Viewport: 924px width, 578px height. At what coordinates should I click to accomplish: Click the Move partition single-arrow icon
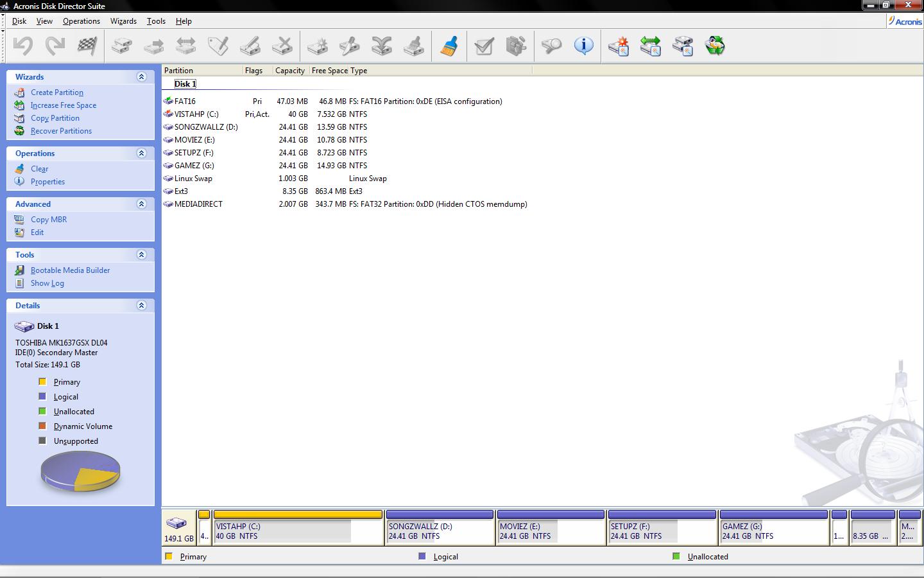pos(154,46)
